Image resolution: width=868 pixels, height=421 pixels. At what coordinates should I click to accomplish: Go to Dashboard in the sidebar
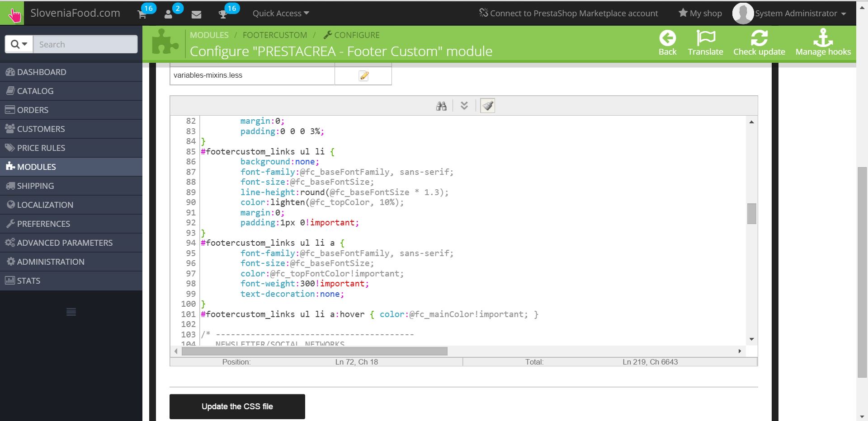(71, 72)
